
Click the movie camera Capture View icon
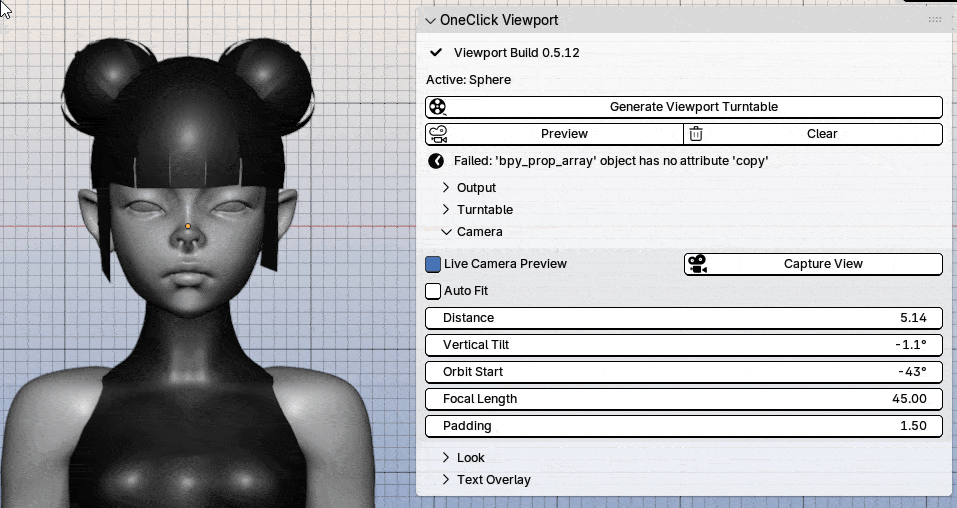coord(698,264)
